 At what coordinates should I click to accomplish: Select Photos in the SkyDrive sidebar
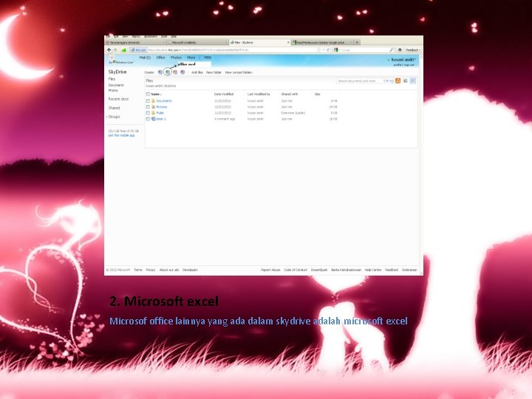[113, 91]
